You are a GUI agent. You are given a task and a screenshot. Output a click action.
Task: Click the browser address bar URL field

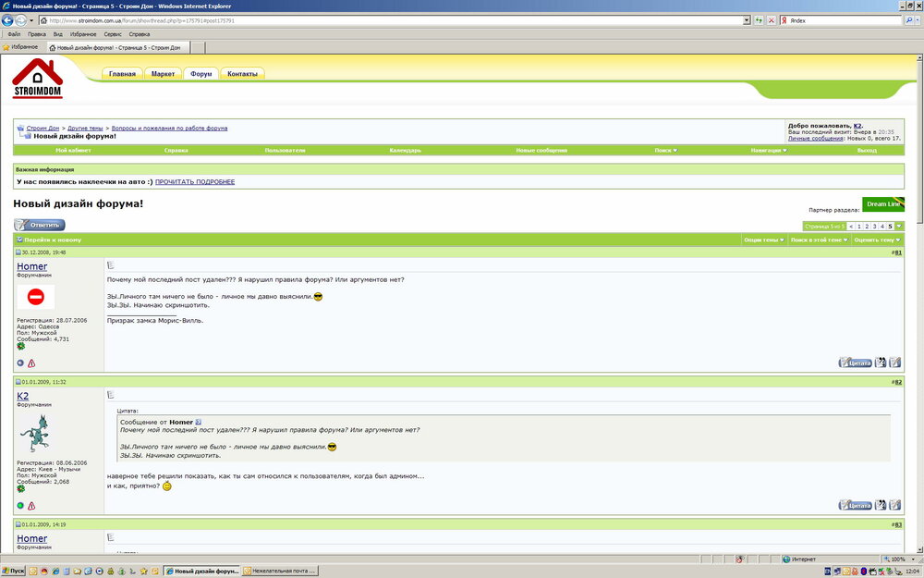(392, 20)
